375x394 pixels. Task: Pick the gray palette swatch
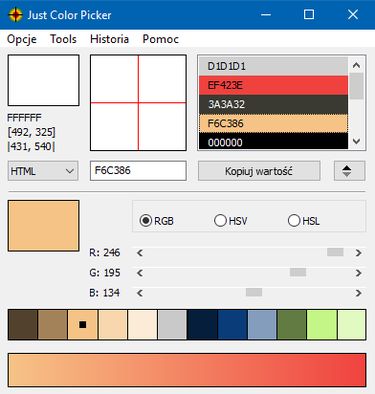coord(172,324)
